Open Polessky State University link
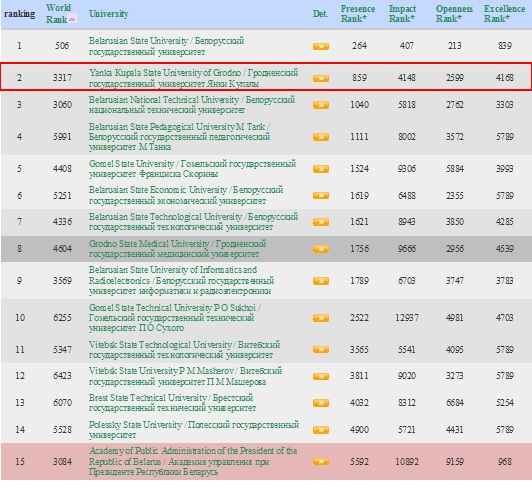The image size is (532, 494). (194, 430)
